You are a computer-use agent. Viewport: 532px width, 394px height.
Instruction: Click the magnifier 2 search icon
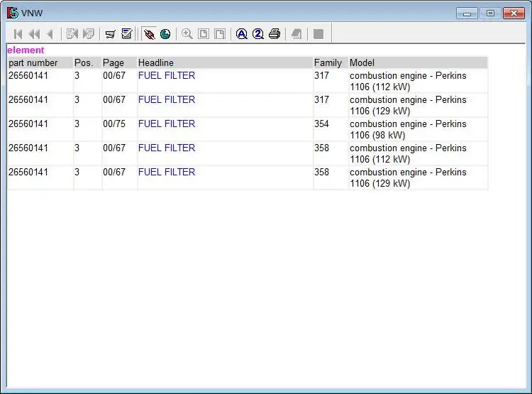pos(258,34)
